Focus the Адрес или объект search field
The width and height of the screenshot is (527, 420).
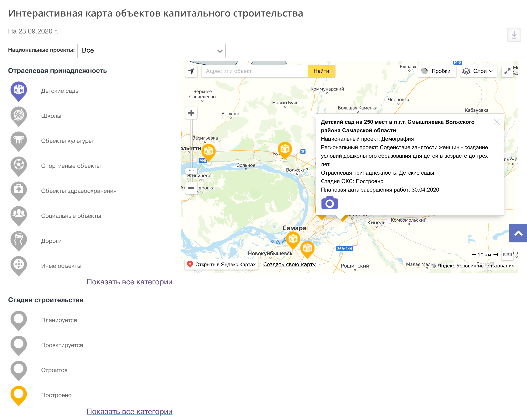pyautogui.click(x=254, y=71)
